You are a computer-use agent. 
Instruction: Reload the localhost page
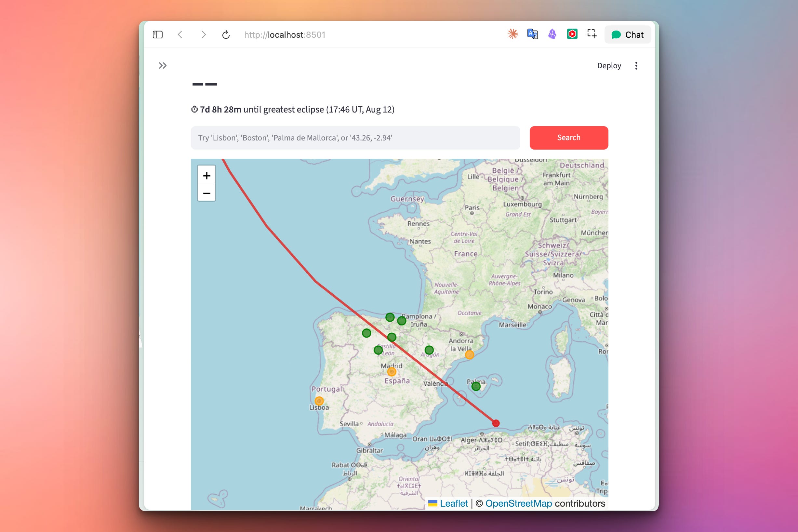pos(226,34)
